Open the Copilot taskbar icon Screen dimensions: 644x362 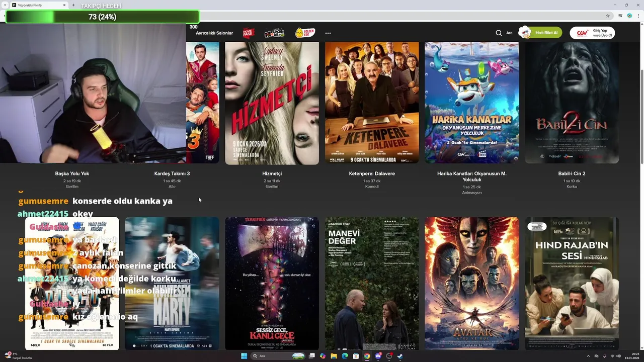point(323,356)
